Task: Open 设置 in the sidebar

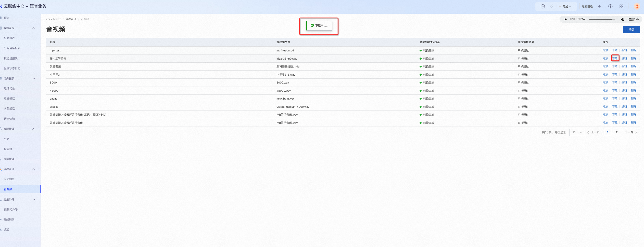Action: pyautogui.click(x=6, y=229)
